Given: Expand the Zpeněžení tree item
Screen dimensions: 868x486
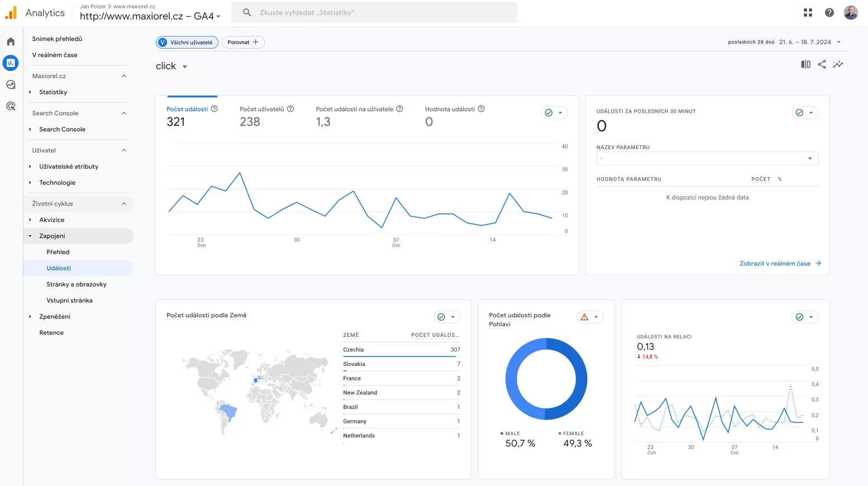Looking at the screenshot, I should (30, 317).
